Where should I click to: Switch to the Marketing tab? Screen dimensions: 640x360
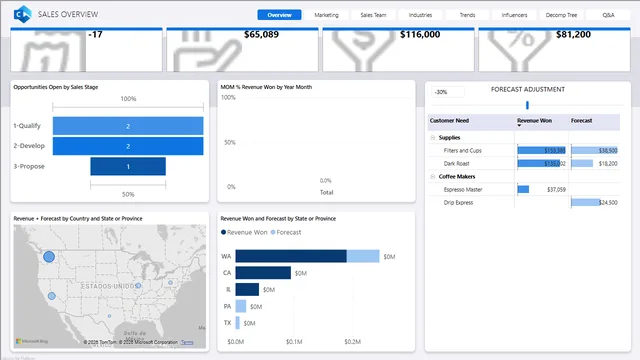pyautogui.click(x=327, y=15)
